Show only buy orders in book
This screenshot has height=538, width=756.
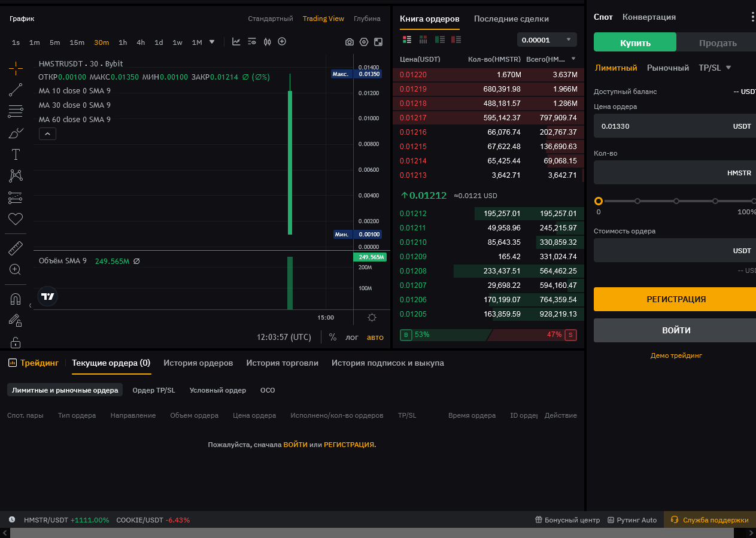click(440, 39)
